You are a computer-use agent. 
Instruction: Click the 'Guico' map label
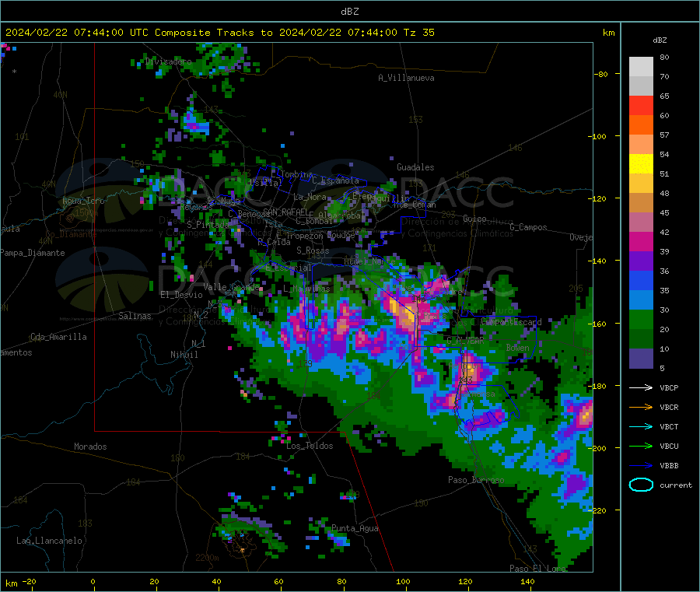click(x=474, y=219)
